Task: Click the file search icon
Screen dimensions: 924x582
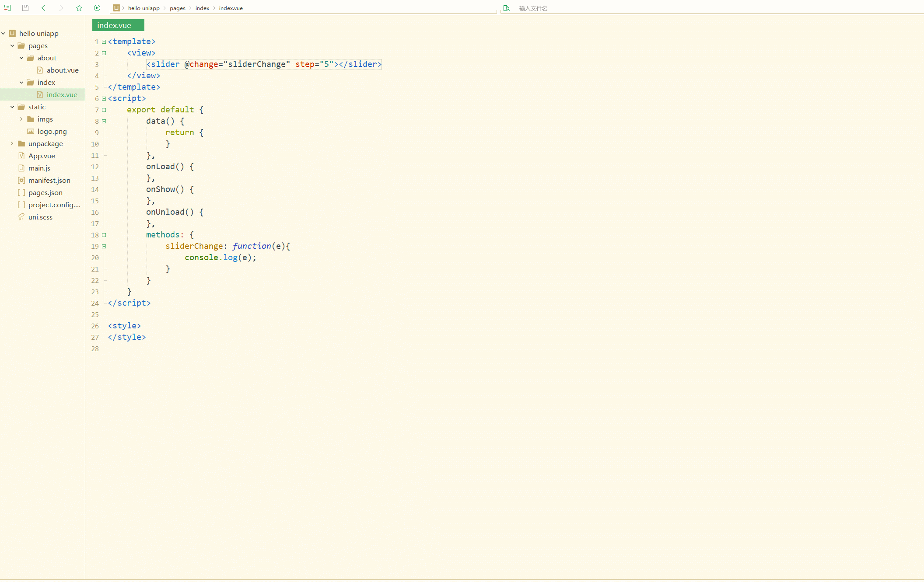Action: coord(507,8)
